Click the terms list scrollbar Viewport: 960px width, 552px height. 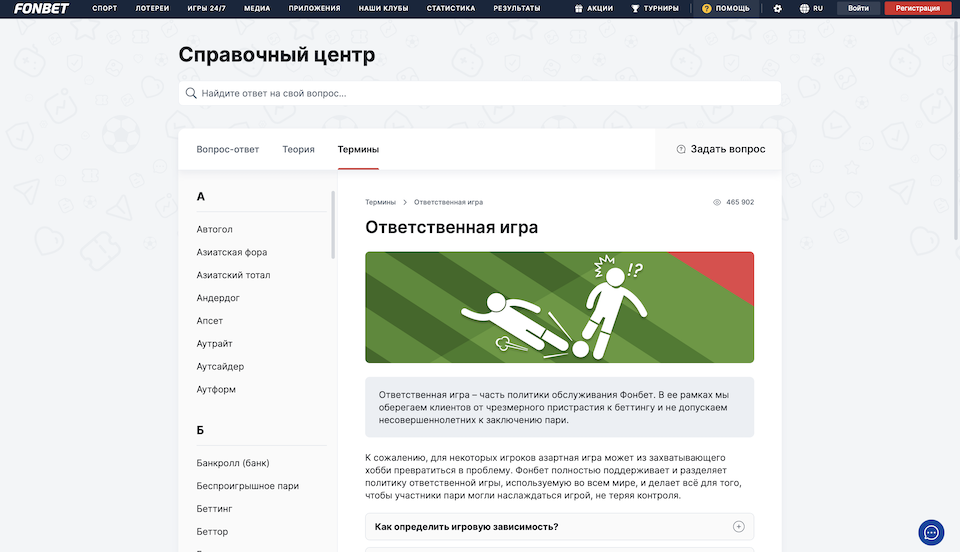pos(333,225)
